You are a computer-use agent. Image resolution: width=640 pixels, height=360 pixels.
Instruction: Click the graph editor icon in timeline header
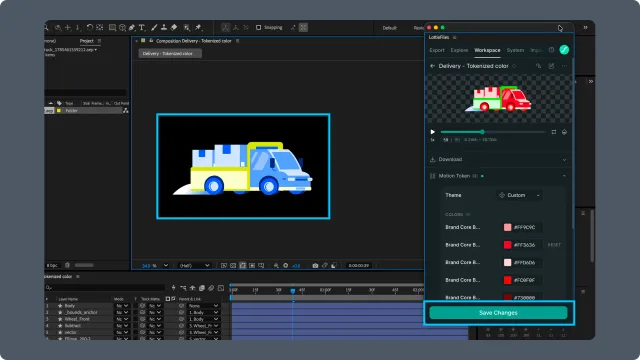click(221, 288)
